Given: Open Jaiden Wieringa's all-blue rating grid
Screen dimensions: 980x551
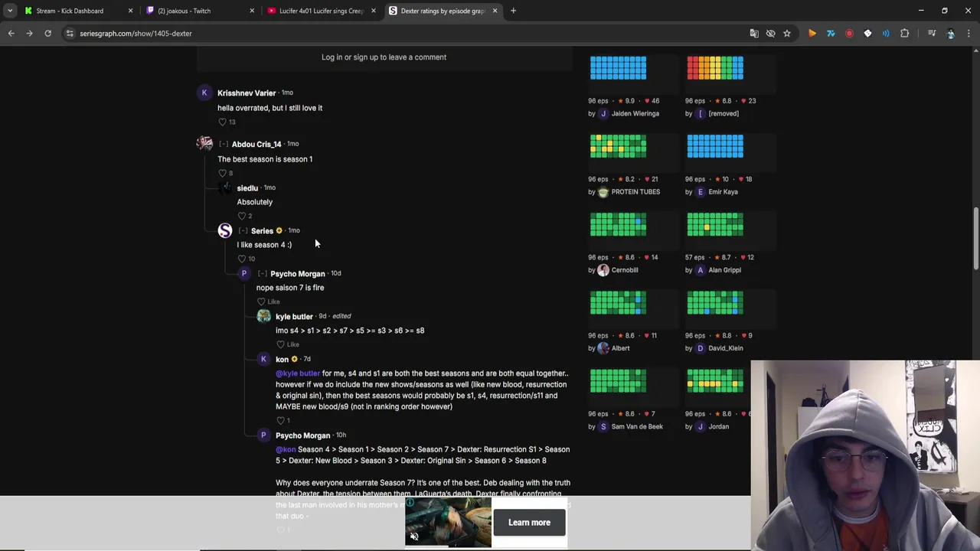Looking at the screenshot, I should [618, 68].
